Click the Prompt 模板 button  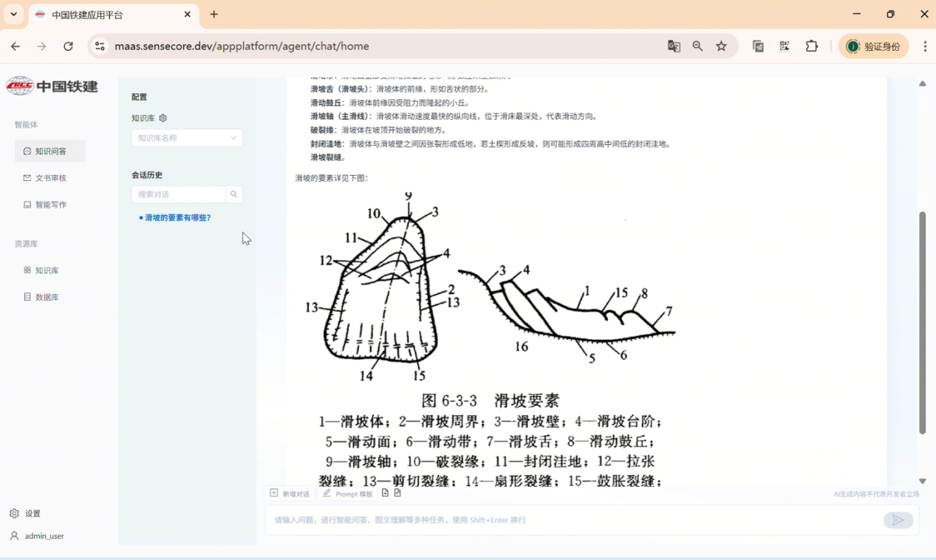pyautogui.click(x=348, y=494)
